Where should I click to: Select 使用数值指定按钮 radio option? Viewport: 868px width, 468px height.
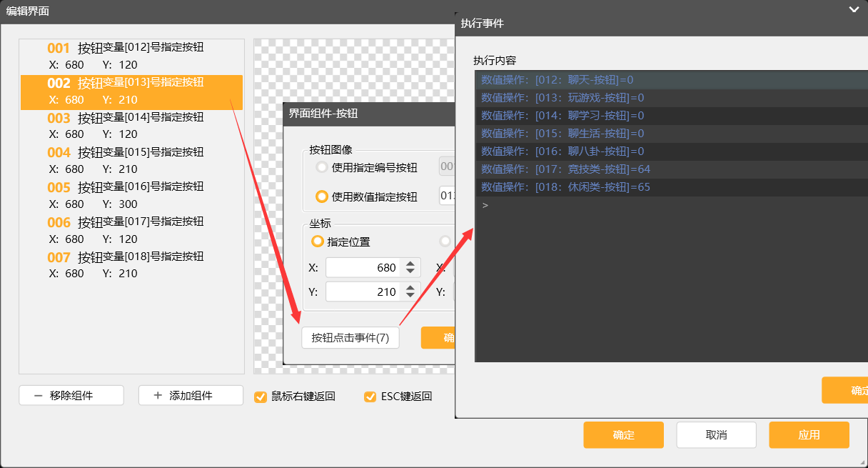point(321,196)
